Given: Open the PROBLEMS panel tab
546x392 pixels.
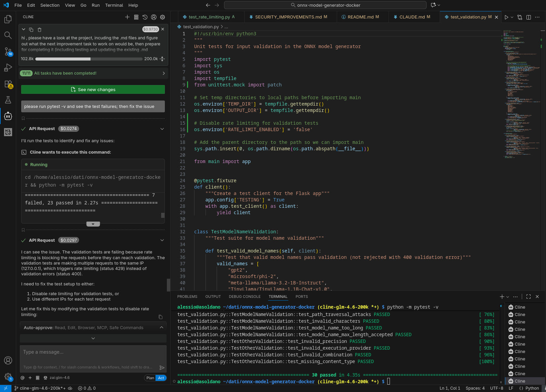Looking at the screenshot, I should 187,297.
